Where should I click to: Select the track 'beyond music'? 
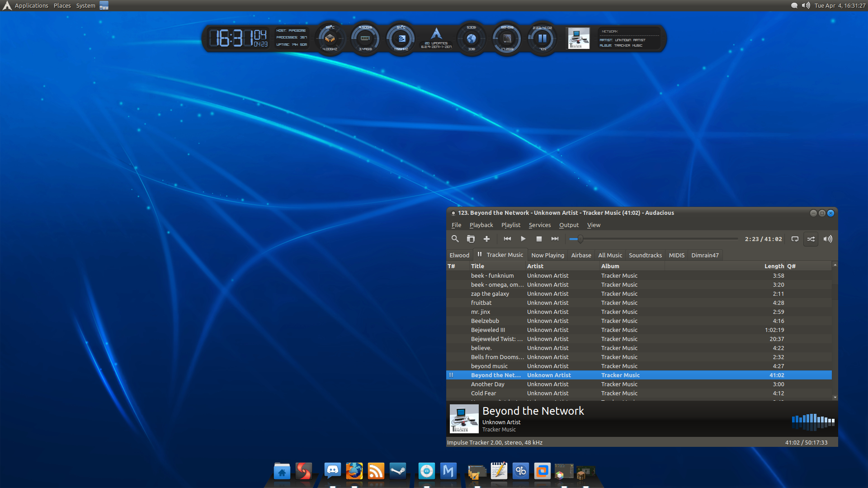click(x=639, y=366)
